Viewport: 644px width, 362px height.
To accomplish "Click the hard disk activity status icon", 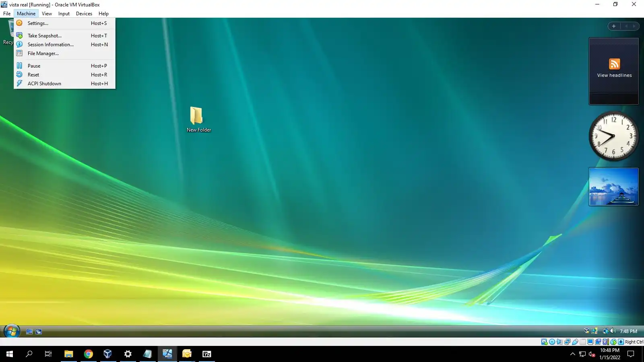I will [x=545, y=342].
